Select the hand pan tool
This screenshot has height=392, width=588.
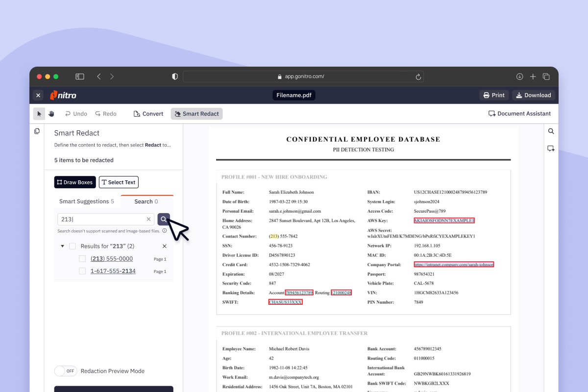pyautogui.click(x=51, y=114)
